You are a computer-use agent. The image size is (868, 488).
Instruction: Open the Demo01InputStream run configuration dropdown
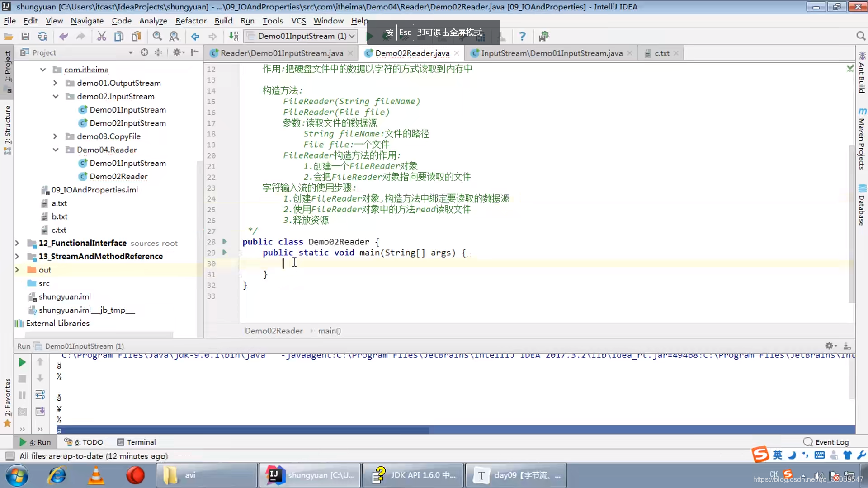click(x=301, y=36)
